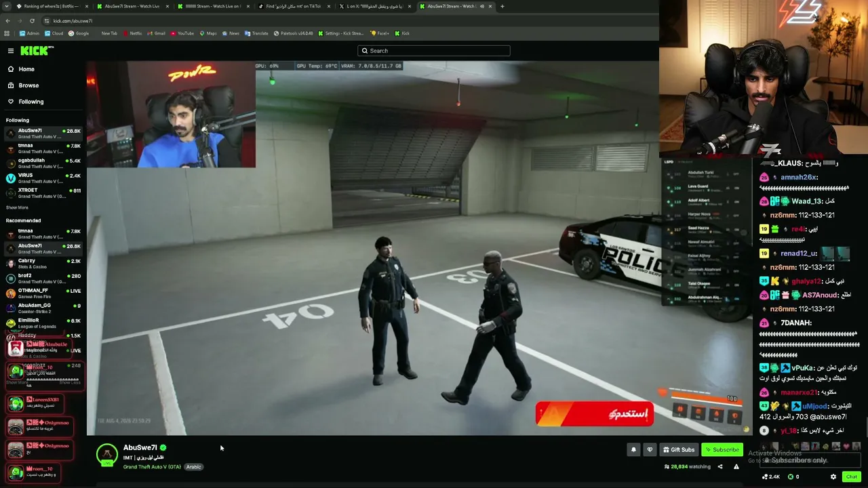This screenshot has width=868, height=488.
Task: Click the search field
Action: 434,51
